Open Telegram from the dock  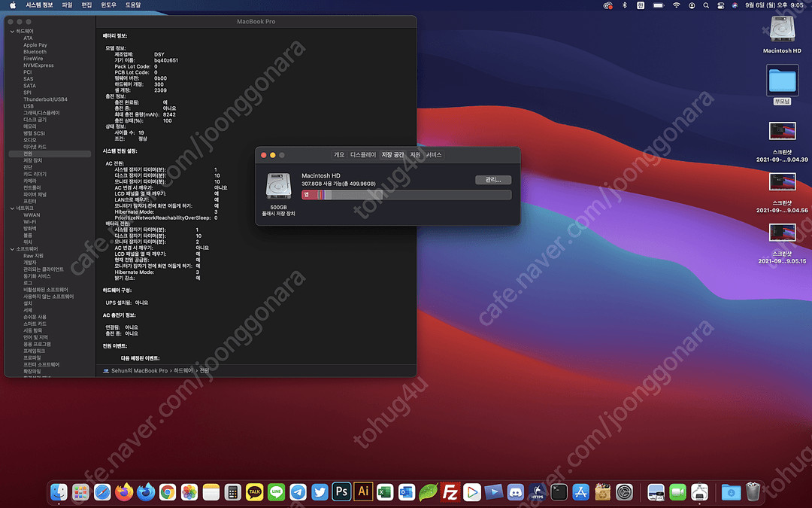298,492
